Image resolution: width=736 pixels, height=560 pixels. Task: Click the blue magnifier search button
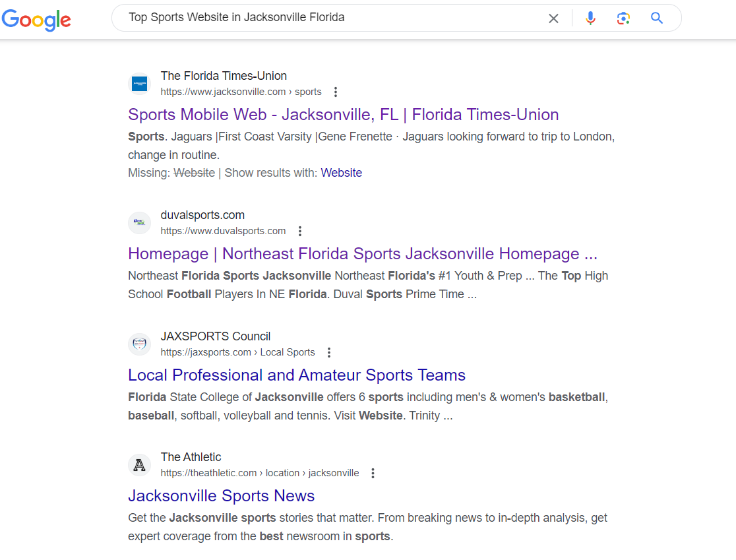point(657,18)
